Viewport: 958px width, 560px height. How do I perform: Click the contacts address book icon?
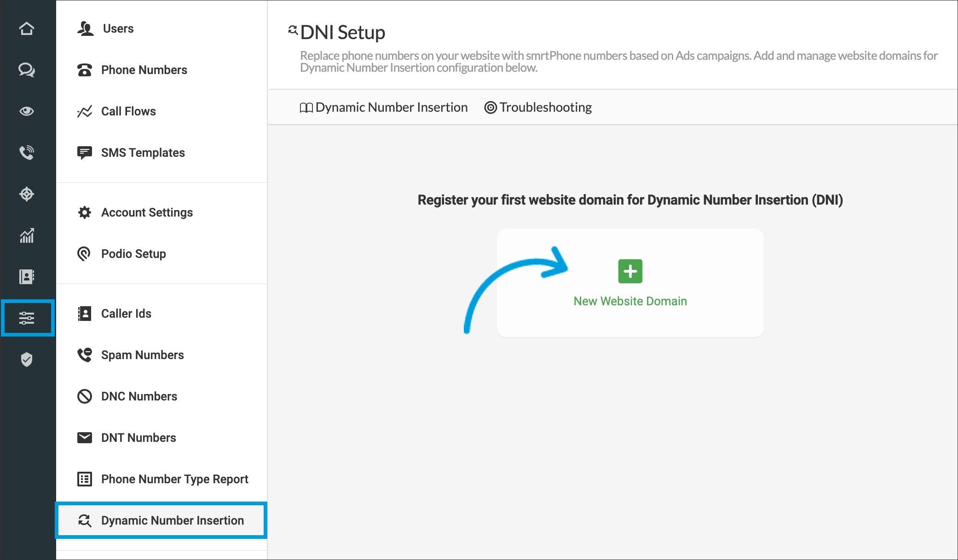coord(27,277)
